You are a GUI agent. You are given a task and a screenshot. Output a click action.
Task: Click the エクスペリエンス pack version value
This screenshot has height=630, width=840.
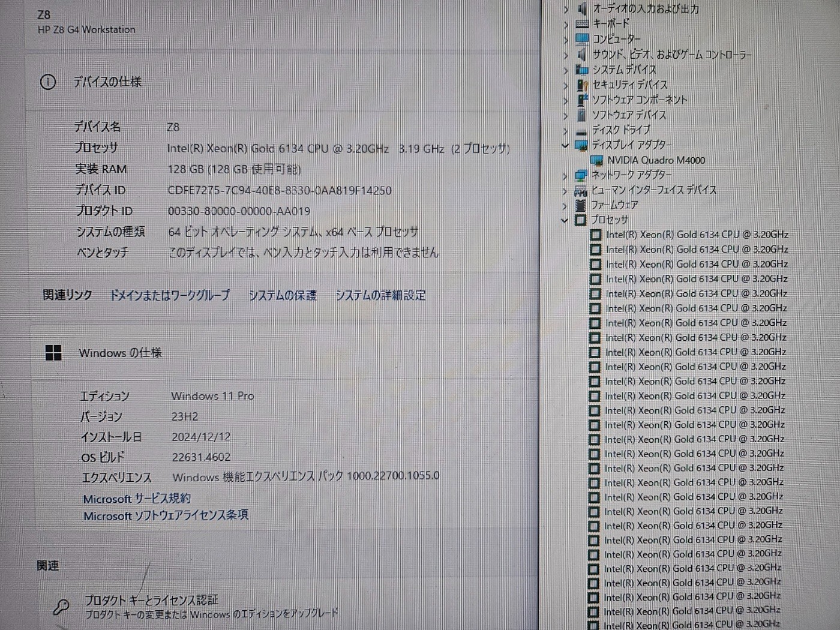[x=306, y=476]
